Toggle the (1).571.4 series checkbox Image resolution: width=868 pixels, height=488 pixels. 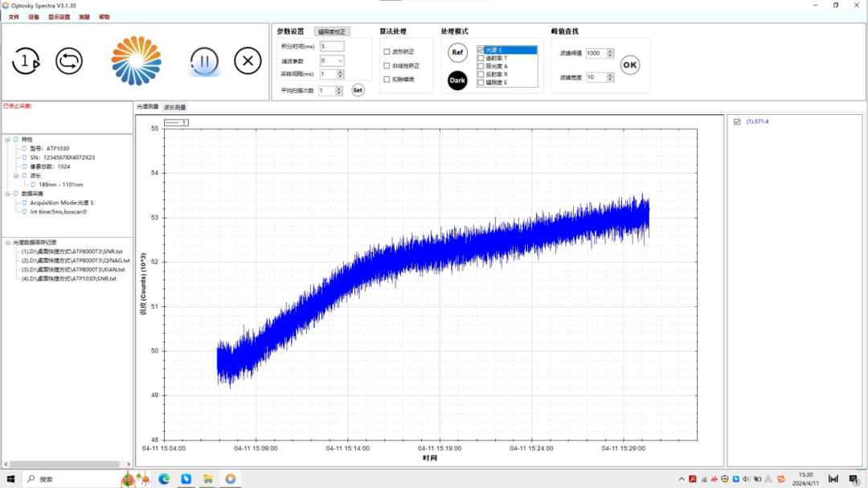pos(737,122)
